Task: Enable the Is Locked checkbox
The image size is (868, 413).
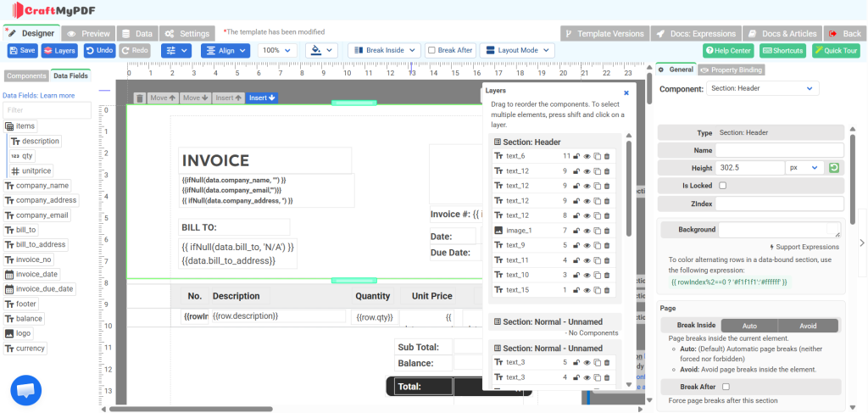Action: (722, 186)
